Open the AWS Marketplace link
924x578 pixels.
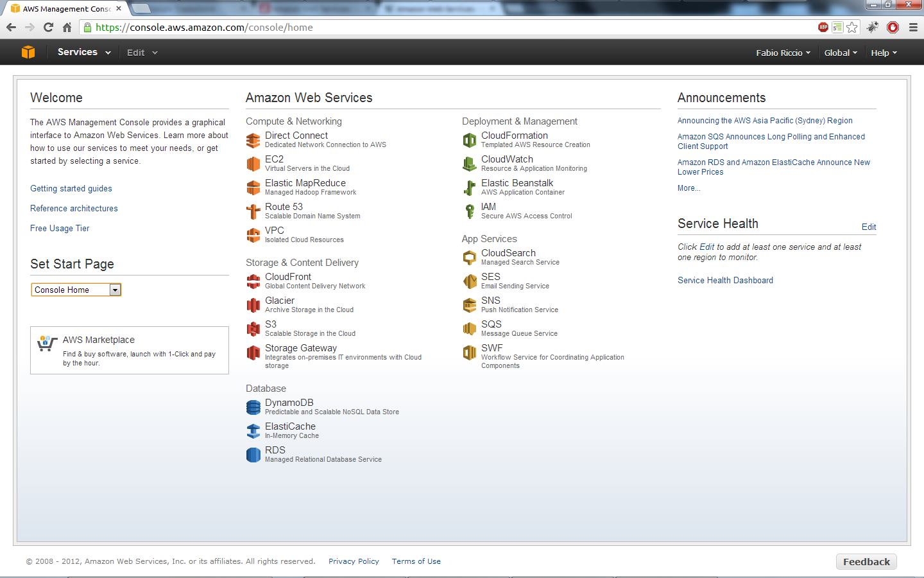click(99, 340)
